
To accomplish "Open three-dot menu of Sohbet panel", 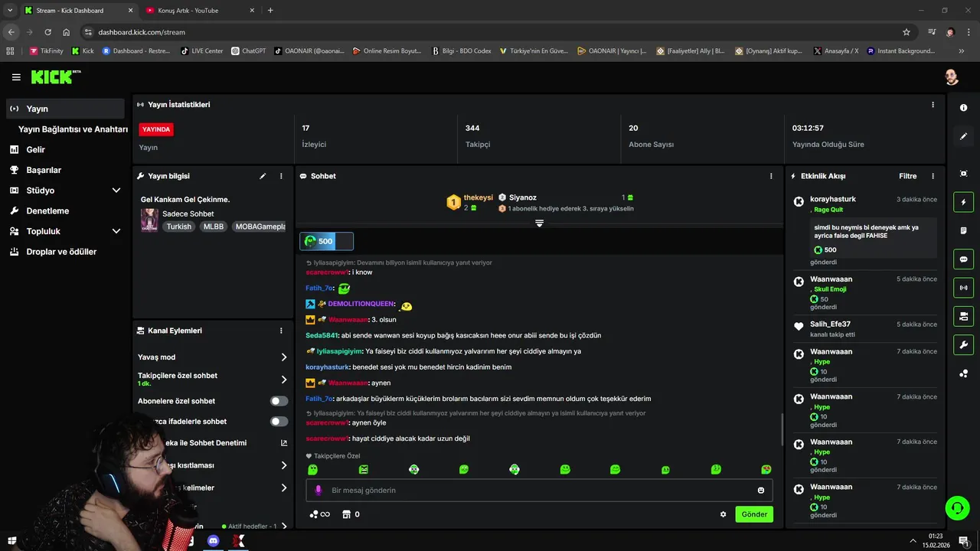I will [x=771, y=176].
